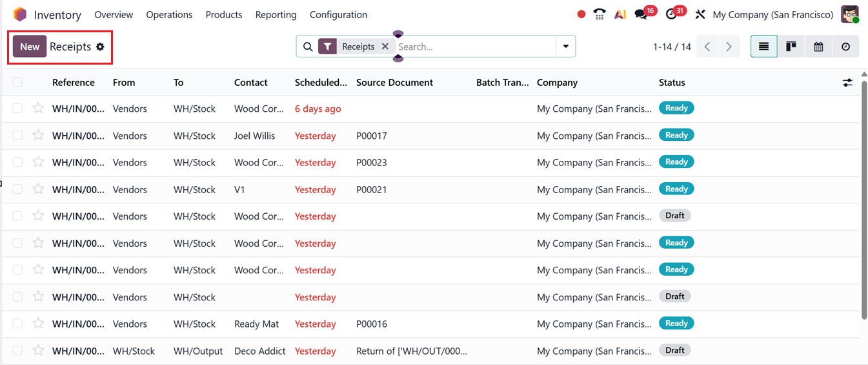This screenshot has height=365, width=868.
Task: Click the New button
Action: 30,47
